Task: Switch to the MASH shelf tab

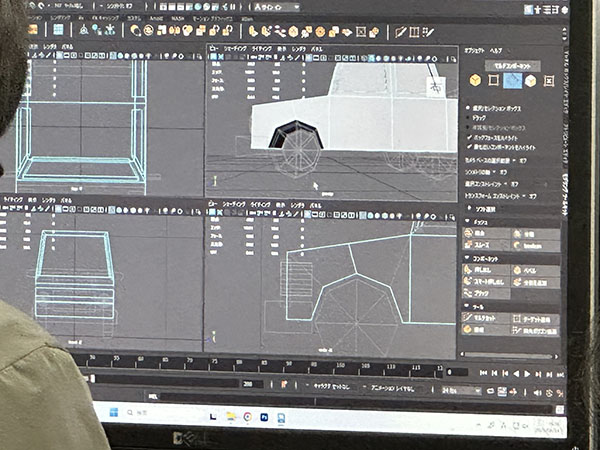Action: (x=178, y=18)
